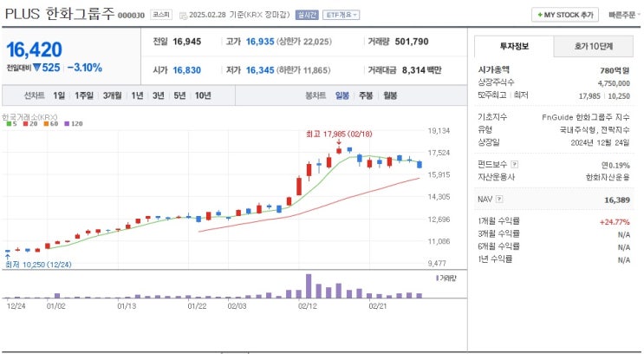Select the 1년 line chart period

[x=137, y=95]
